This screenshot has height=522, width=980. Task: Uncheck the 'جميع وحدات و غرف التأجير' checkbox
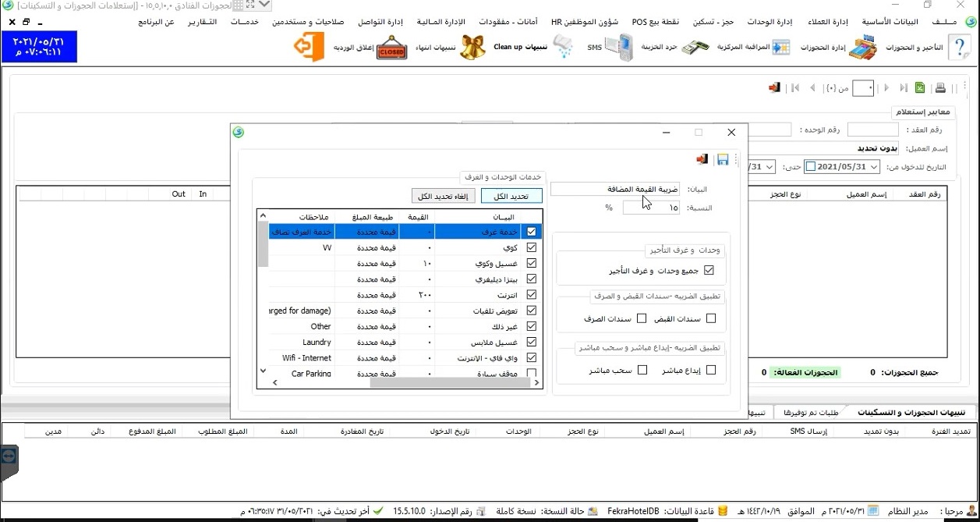[x=709, y=271]
